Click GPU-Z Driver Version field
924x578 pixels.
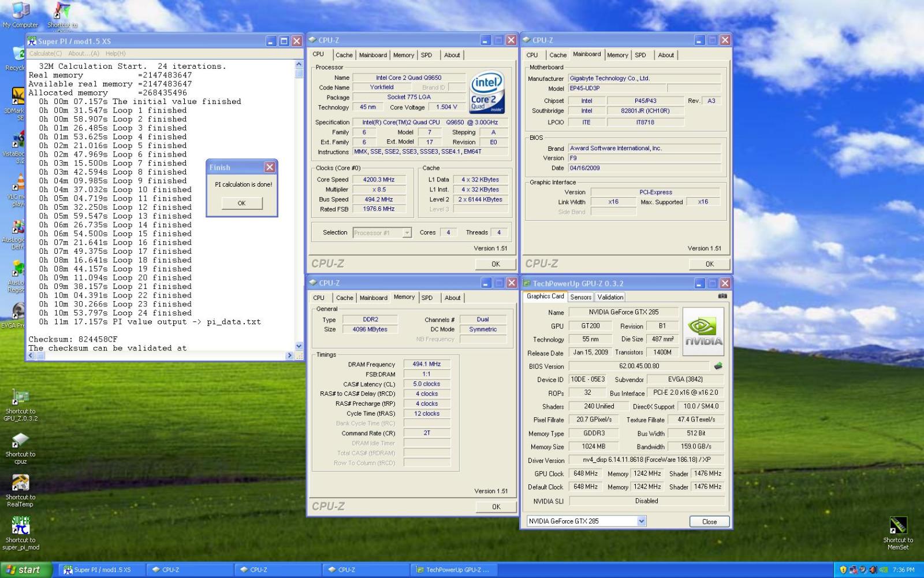(647, 460)
